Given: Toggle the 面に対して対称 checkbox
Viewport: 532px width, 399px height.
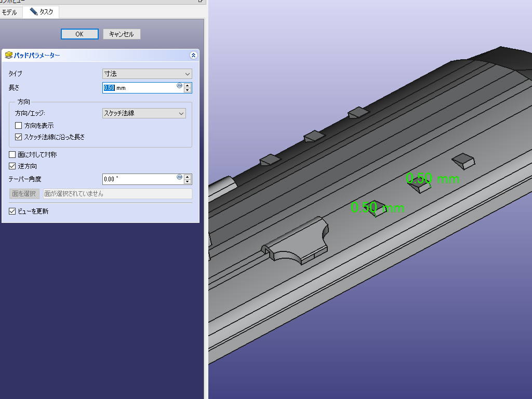Looking at the screenshot, I should [x=12, y=155].
